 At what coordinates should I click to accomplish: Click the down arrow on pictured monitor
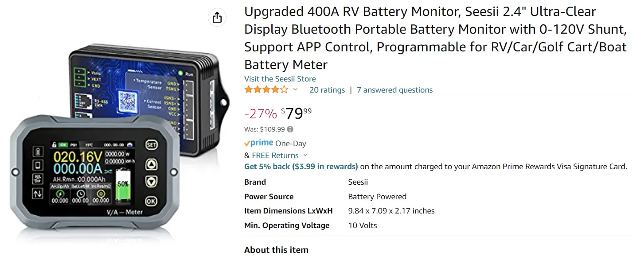pyautogui.click(x=152, y=182)
